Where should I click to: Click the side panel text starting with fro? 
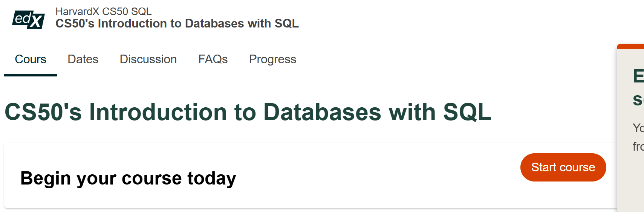(x=638, y=146)
